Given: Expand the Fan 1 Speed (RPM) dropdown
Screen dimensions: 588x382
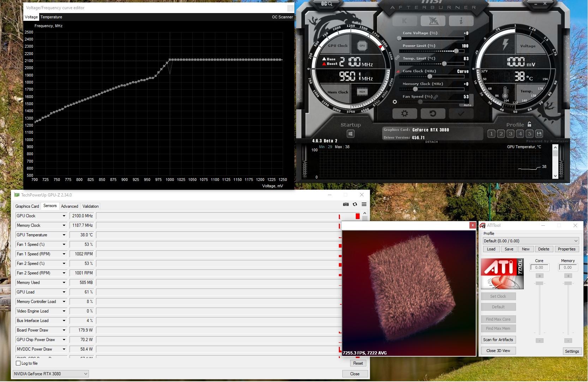Looking at the screenshot, I should (64, 254).
